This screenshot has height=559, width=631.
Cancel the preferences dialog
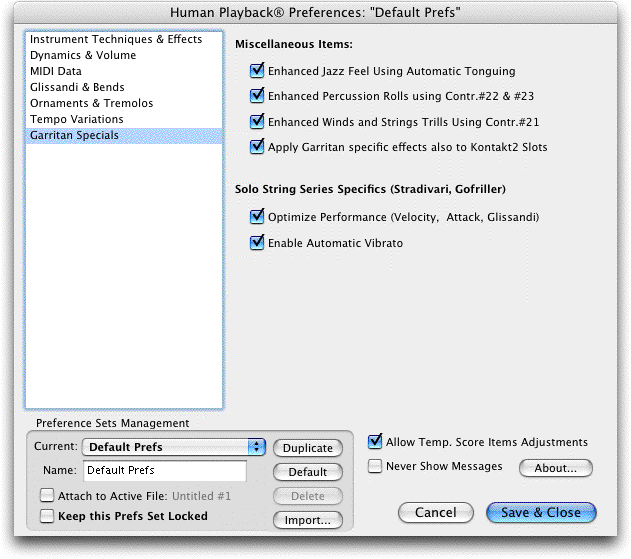click(x=436, y=512)
